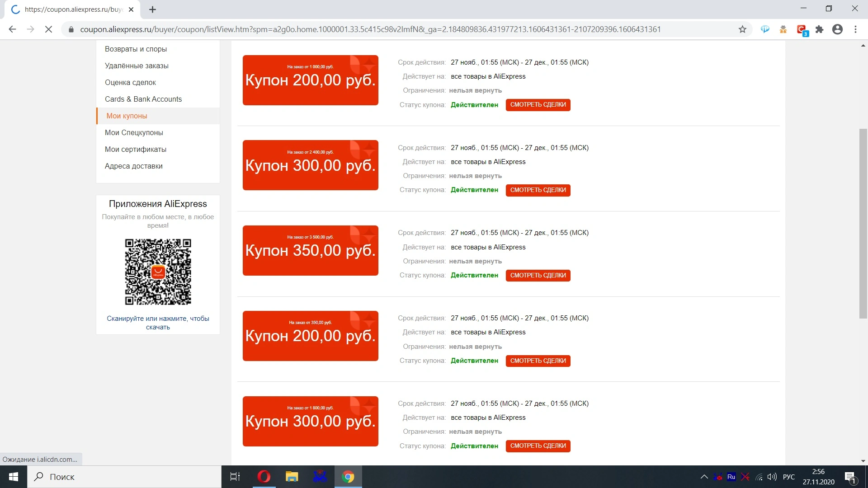Open Cards & Bank Accounts

143,99
